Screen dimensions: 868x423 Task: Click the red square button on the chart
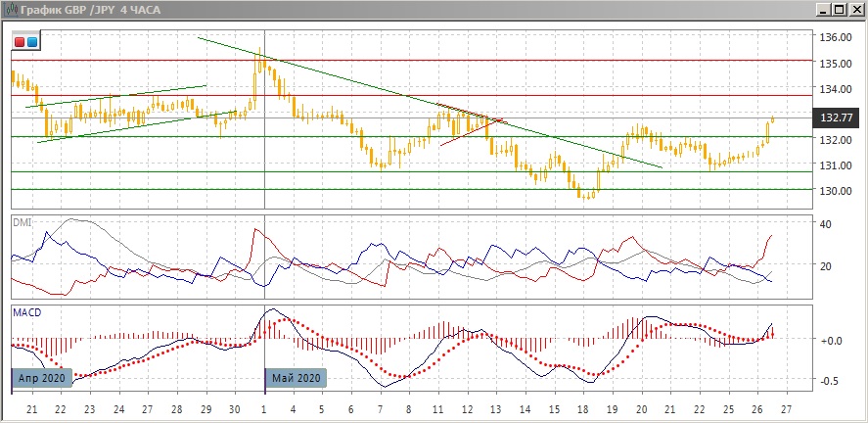pos(20,41)
